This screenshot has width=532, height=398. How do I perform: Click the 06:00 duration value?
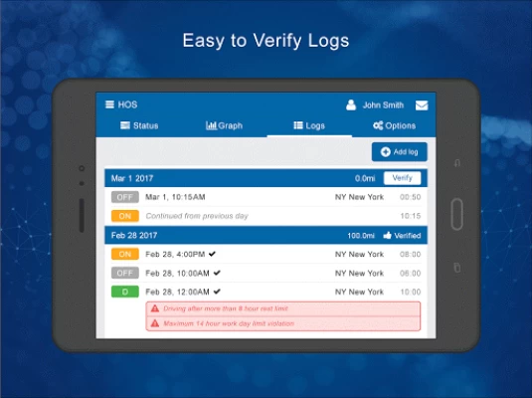[x=411, y=274]
